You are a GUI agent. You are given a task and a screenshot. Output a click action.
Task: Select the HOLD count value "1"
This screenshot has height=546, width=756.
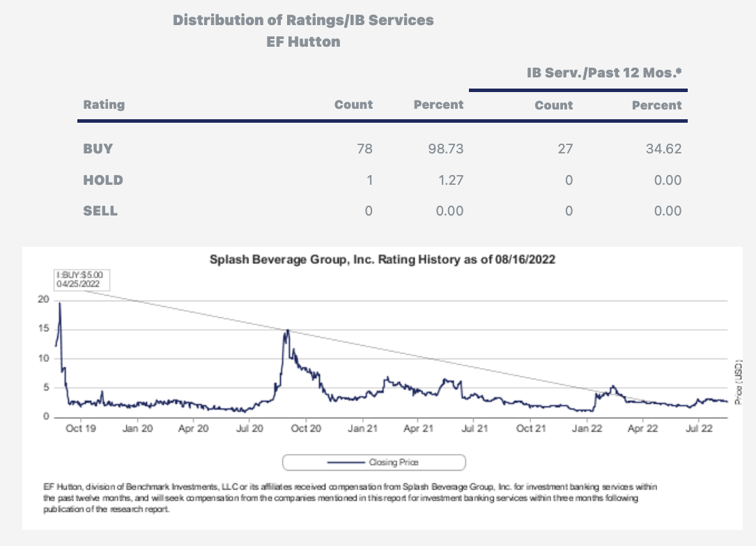coord(369,181)
